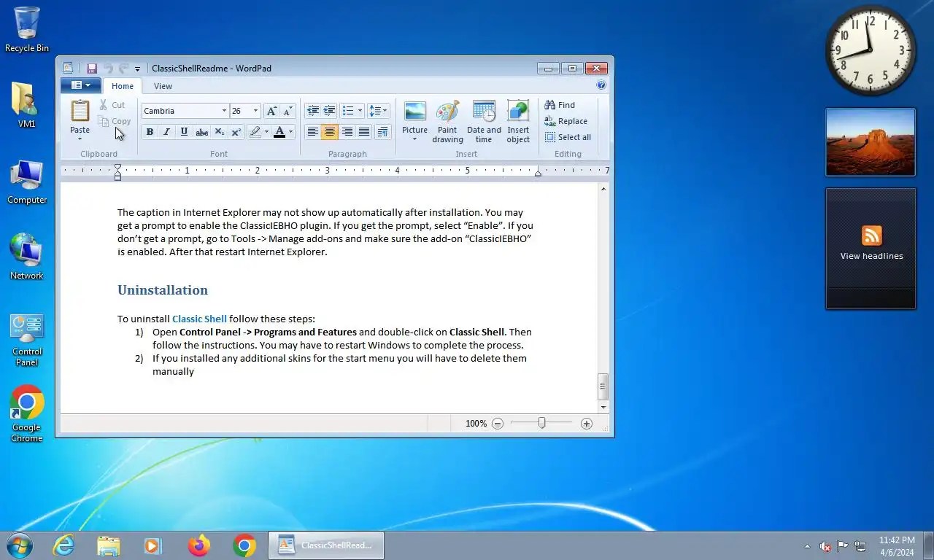Click the 'Uninstallation' heading text
The height and width of the screenshot is (560, 934).
point(163,290)
